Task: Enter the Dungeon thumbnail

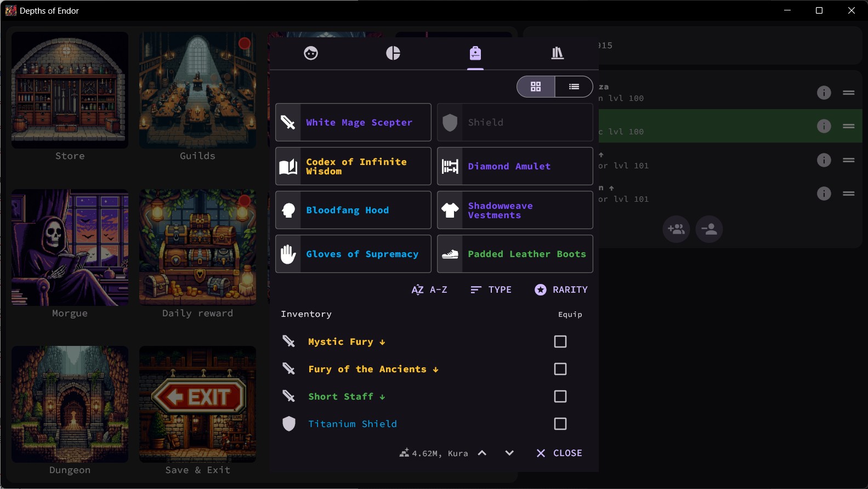Action: tap(70, 404)
